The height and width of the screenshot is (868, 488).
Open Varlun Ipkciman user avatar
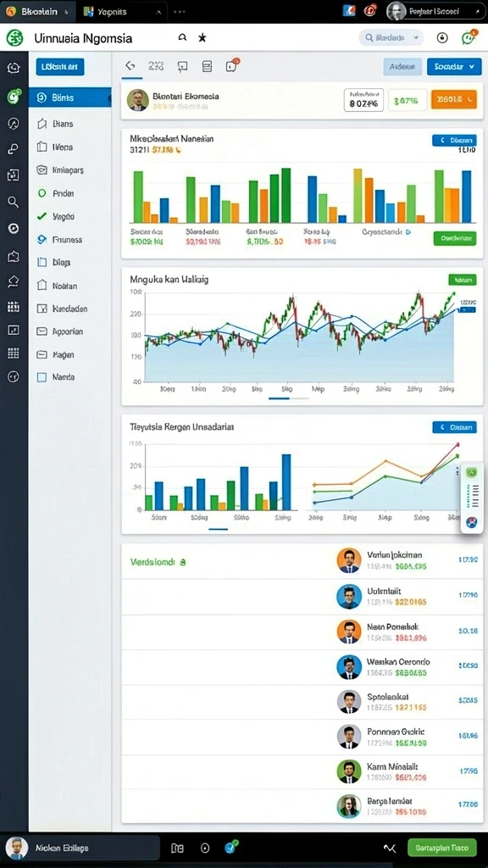click(348, 560)
